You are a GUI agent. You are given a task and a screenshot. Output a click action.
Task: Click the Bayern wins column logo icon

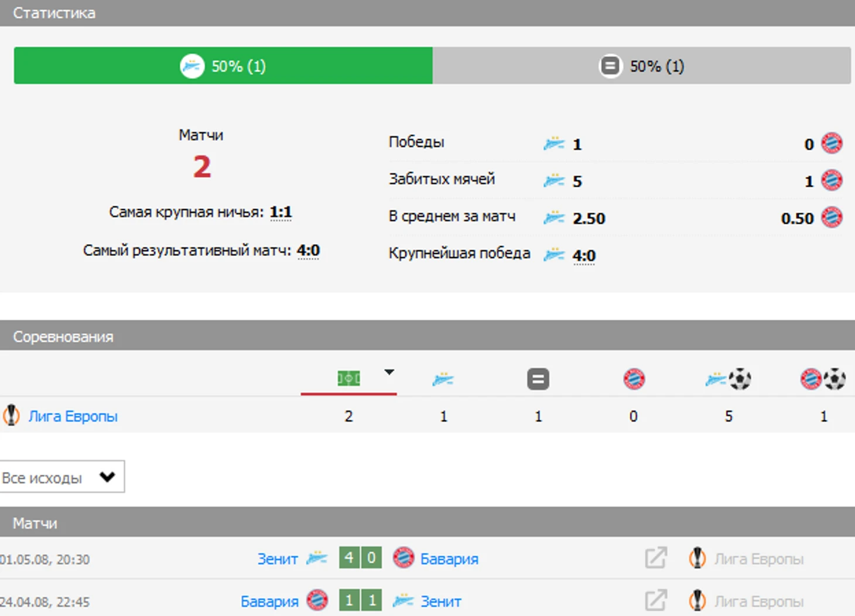click(634, 379)
